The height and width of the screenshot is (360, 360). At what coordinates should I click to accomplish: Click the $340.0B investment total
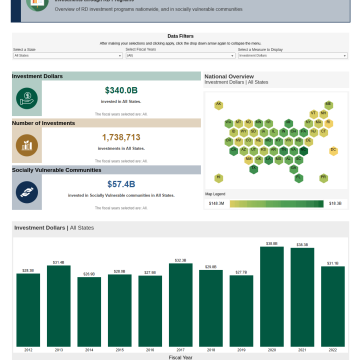121,90
